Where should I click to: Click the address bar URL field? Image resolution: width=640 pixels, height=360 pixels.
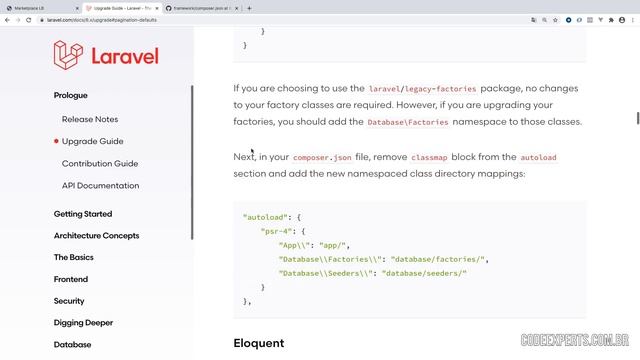pyautogui.click(x=282, y=20)
